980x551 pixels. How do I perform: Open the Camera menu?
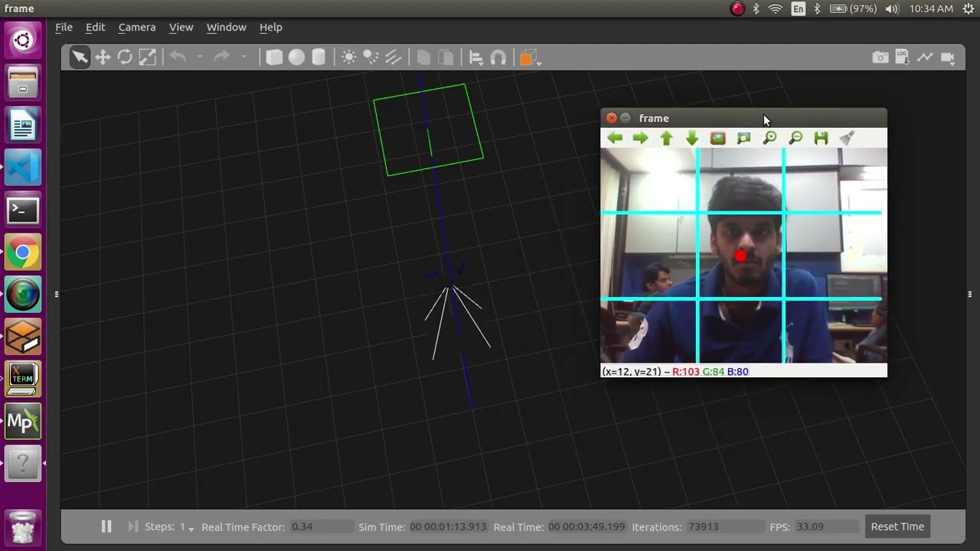point(137,27)
